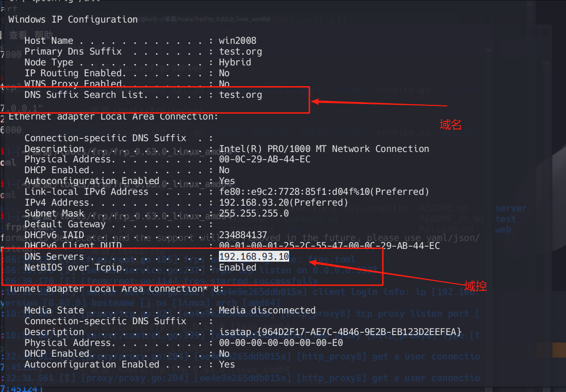Click the link-local IPv6 address
The image size is (566, 392).
[324, 192]
